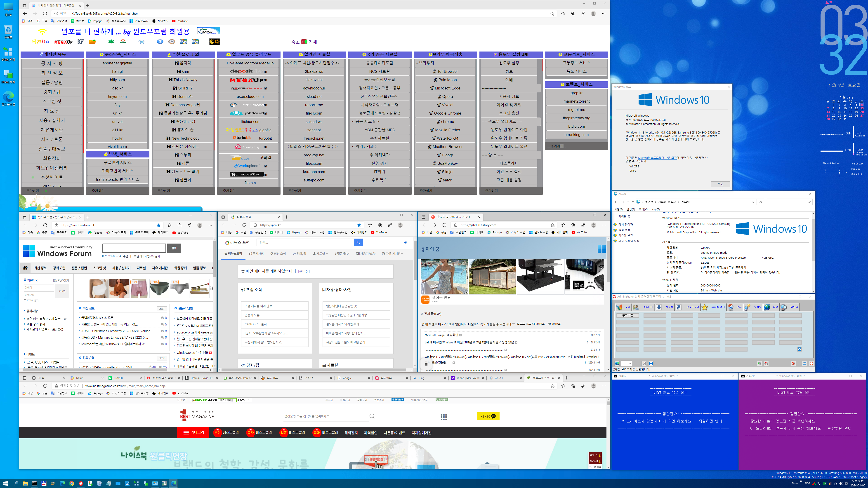Click the Tor Browser entry in 브라우저 공식홈
Screen dimensions: 868x488
point(445,71)
